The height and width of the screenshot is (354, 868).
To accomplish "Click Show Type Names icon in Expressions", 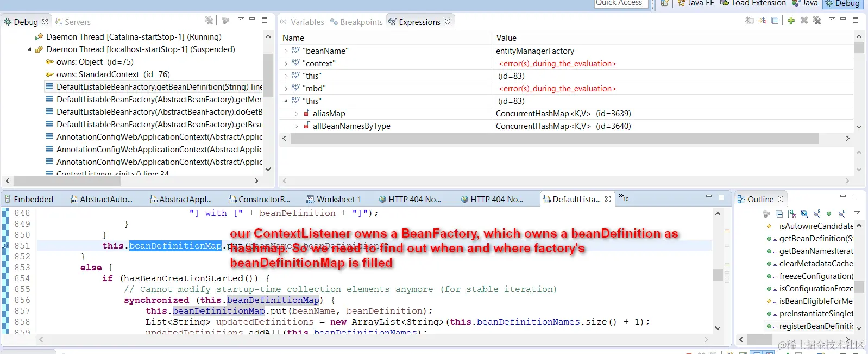I will click(750, 21).
